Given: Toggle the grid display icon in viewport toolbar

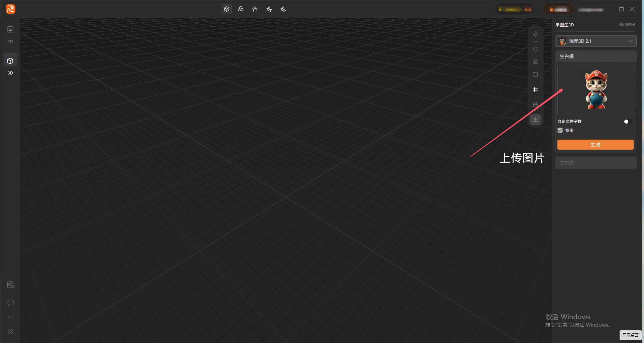Looking at the screenshot, I should (x=536, y=90).
